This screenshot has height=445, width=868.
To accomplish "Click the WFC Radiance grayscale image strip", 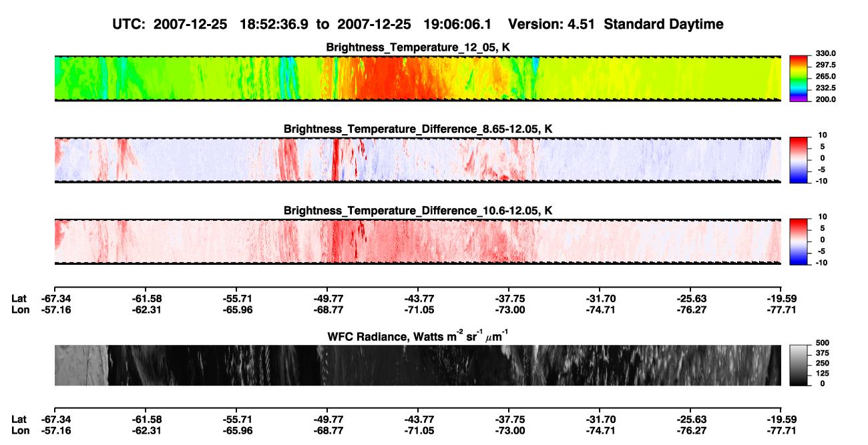I will 418,366.
